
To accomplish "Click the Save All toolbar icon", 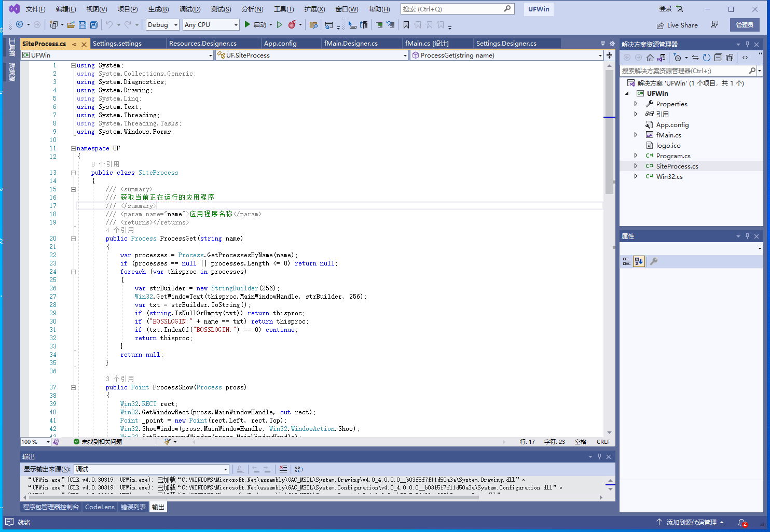I will [94, 24].
